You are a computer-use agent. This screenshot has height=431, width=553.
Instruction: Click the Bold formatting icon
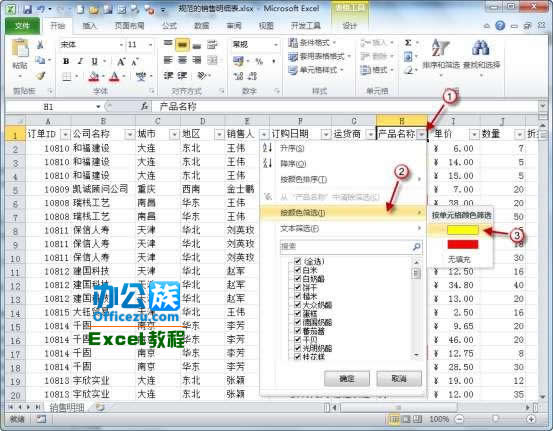66,61
